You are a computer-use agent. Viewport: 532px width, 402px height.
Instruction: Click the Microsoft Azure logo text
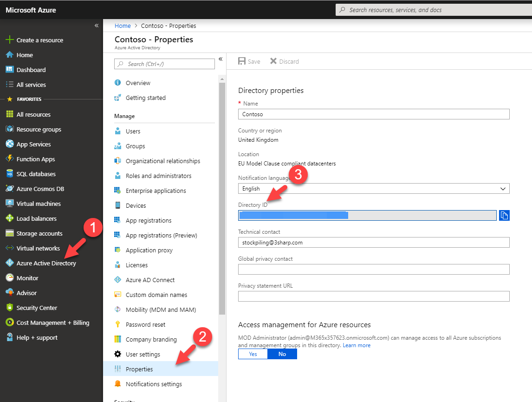(x=31, y=10)
